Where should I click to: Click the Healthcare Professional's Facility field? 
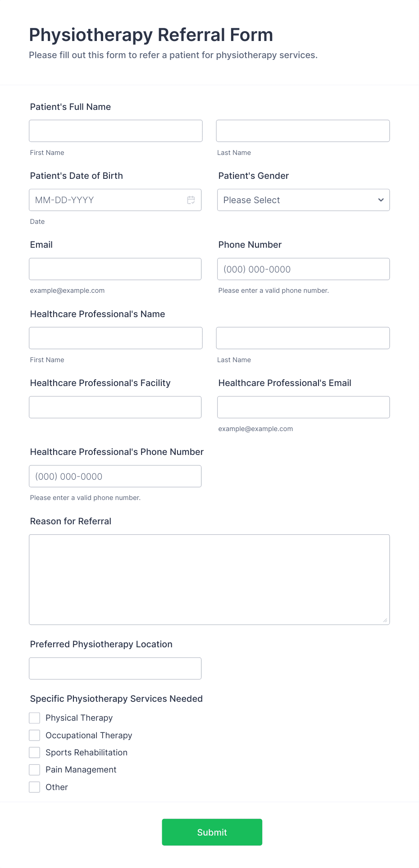coord(115,407)
